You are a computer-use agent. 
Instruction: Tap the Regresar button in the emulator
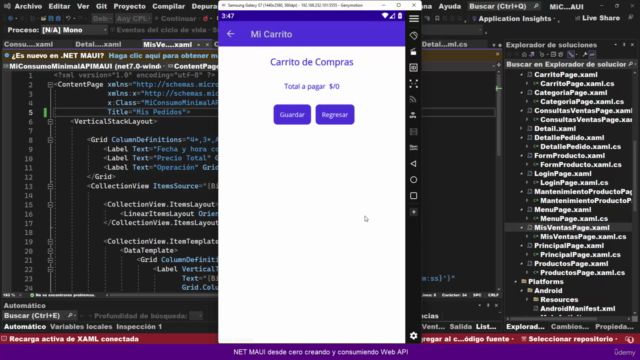(335, 115)
